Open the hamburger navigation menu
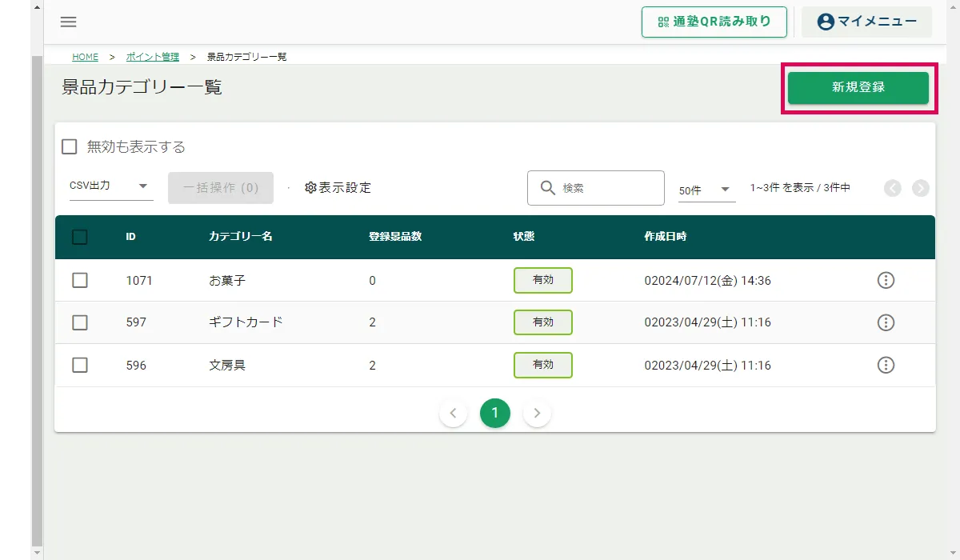This screenshot has width=960, height=560. pyautogui.click(x=69, y=22)
